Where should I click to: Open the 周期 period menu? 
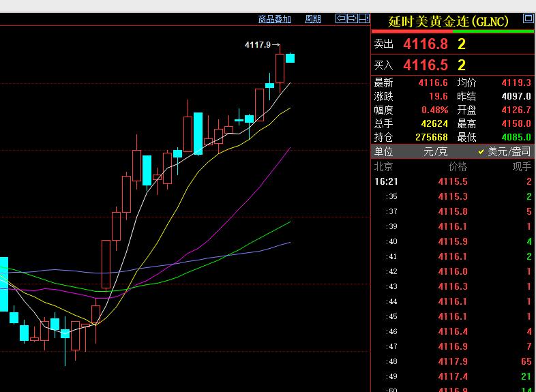[x=313, y=19]
